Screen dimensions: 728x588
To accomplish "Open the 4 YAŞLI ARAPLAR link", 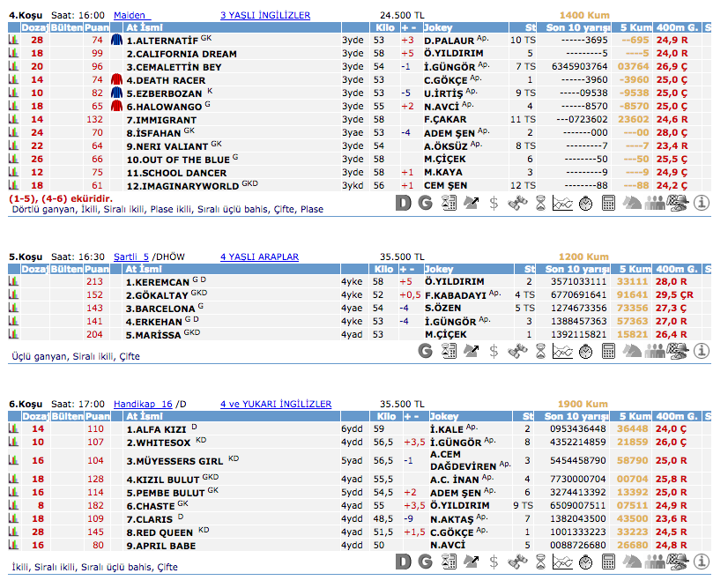I will click(259, 257).
